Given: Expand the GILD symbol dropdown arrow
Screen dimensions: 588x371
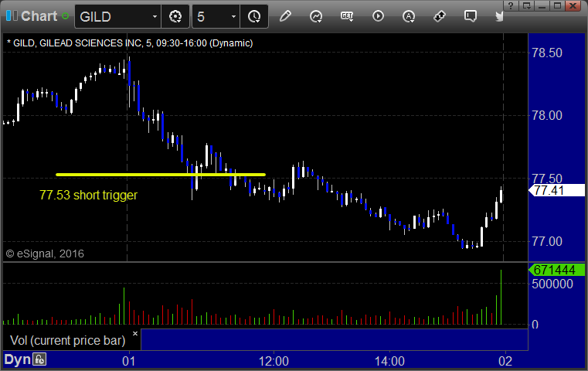Looking at the screenshot, I should tap(155, 16).
